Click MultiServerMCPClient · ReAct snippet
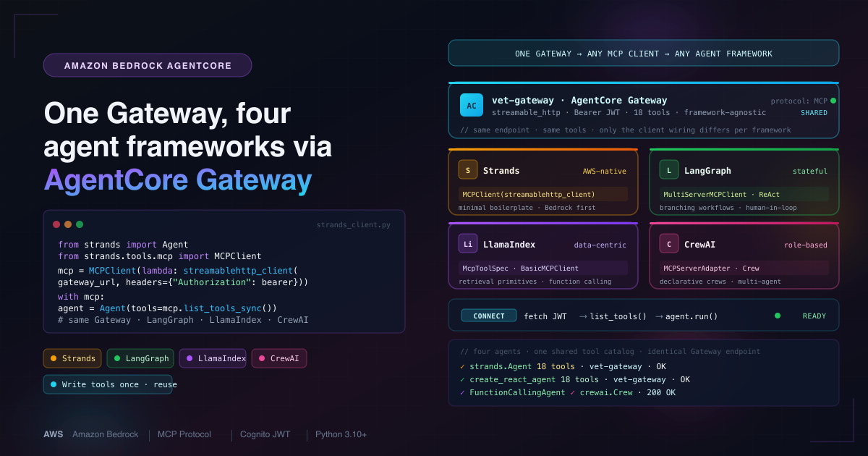 [744, 194]
